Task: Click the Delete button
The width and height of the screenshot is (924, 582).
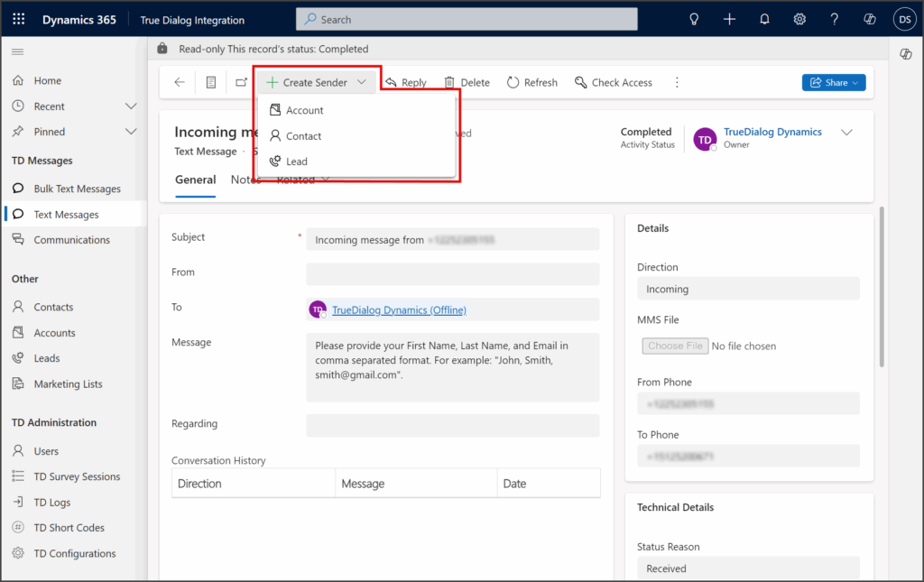Action: (467, 82)
